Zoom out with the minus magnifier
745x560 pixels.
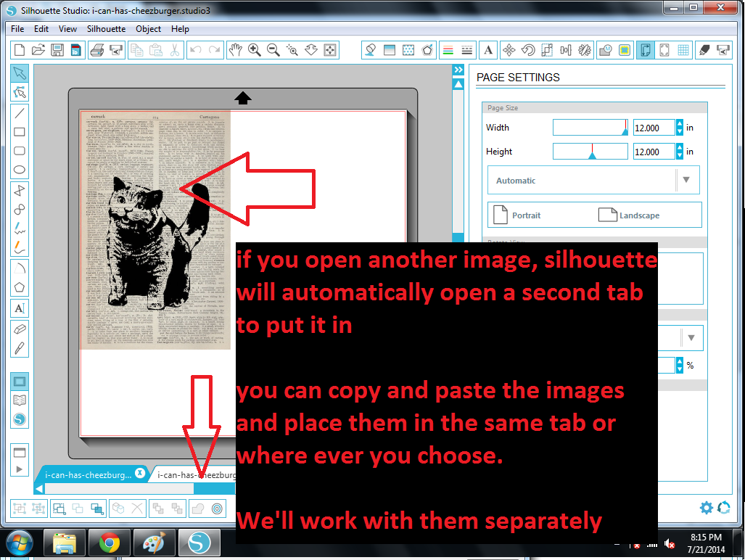[273, 50]
